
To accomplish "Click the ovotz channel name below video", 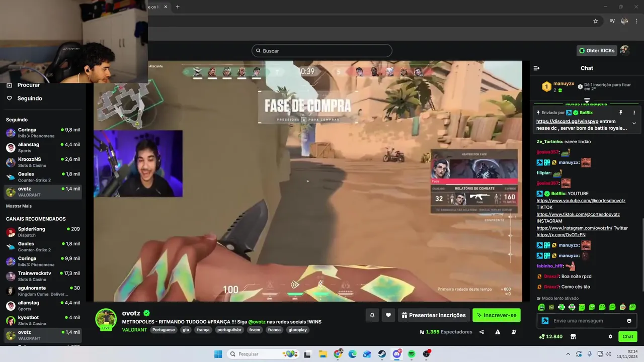I will pos(131,313).
